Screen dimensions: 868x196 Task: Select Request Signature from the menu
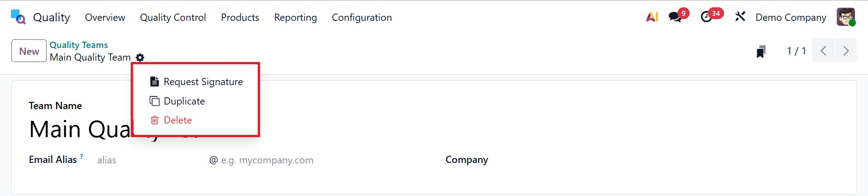203,82
